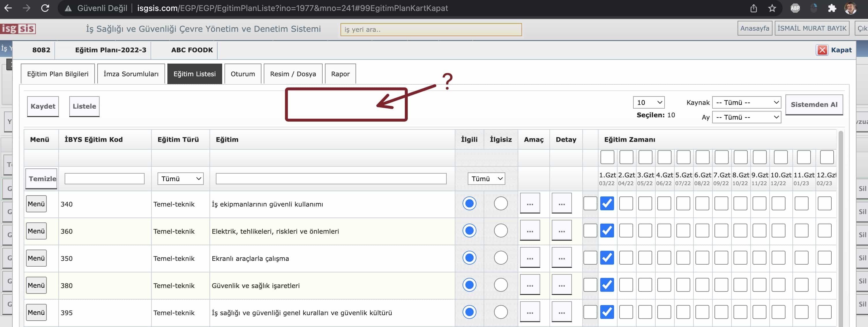Bookmark page with star icon
This screenshot has height=327, width=868.
pos(772,8)
